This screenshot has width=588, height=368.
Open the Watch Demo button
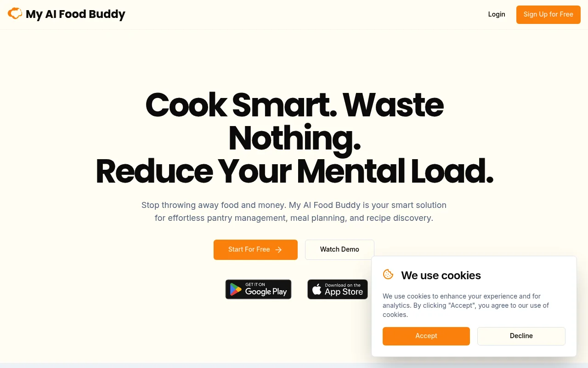click(x=339, y=250)
